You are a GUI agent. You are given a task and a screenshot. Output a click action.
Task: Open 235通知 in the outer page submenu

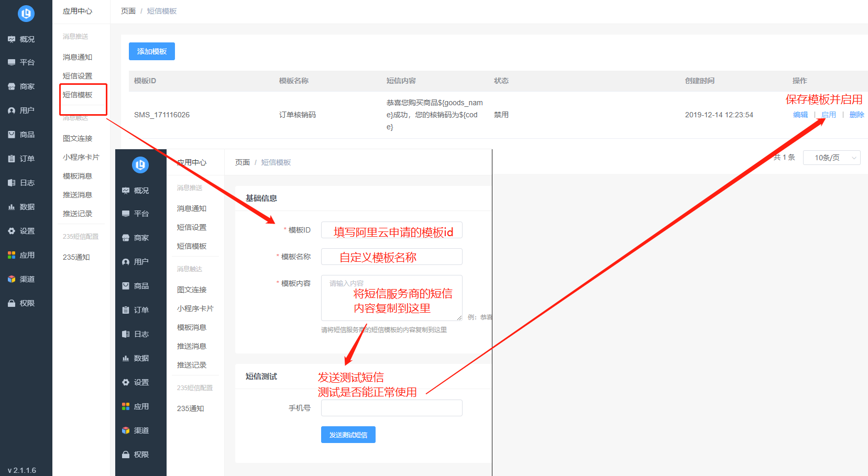(x=76, y=257)
